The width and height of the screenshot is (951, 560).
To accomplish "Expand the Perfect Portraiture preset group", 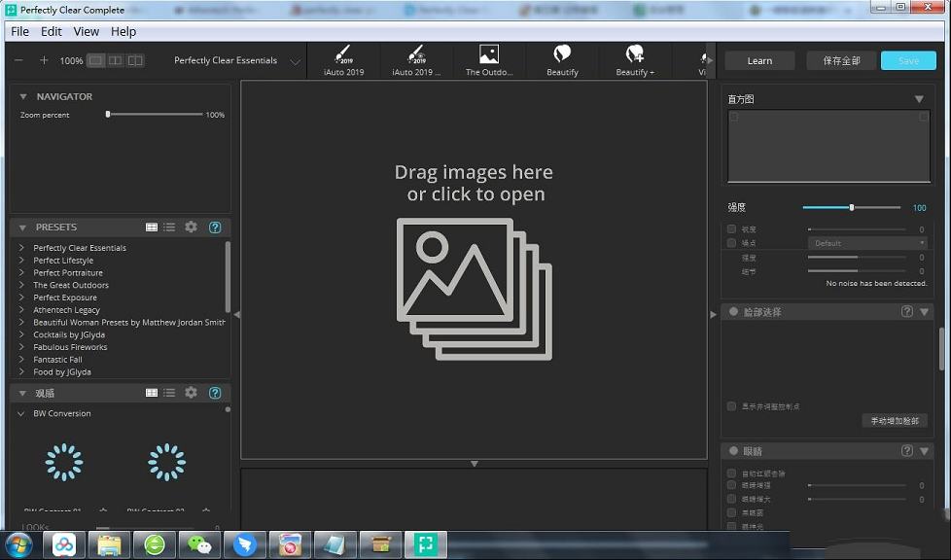I will point(21,273).
